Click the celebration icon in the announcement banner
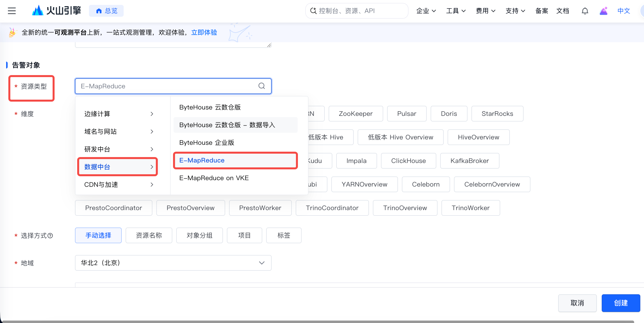Image resolution: width=644 pixels, height=323 pixels. pos(13,32)
